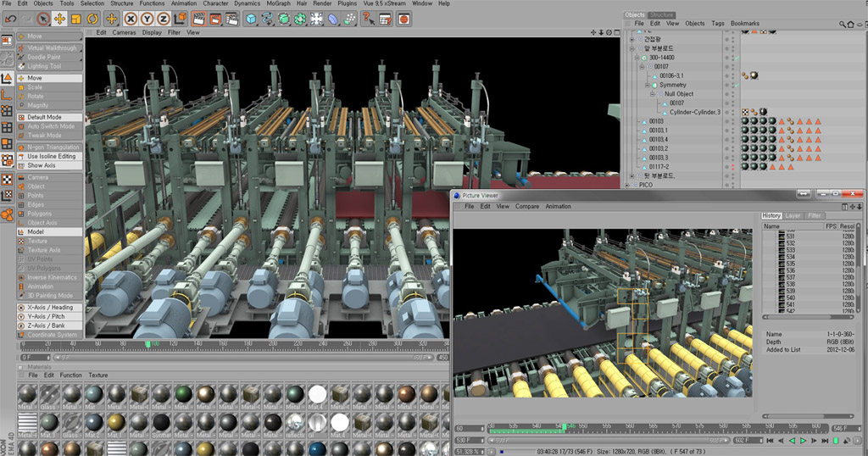The image size is (868, 456).
Task: Go to last frame in Picture Viewer
Action: click(x=825, y=441)
